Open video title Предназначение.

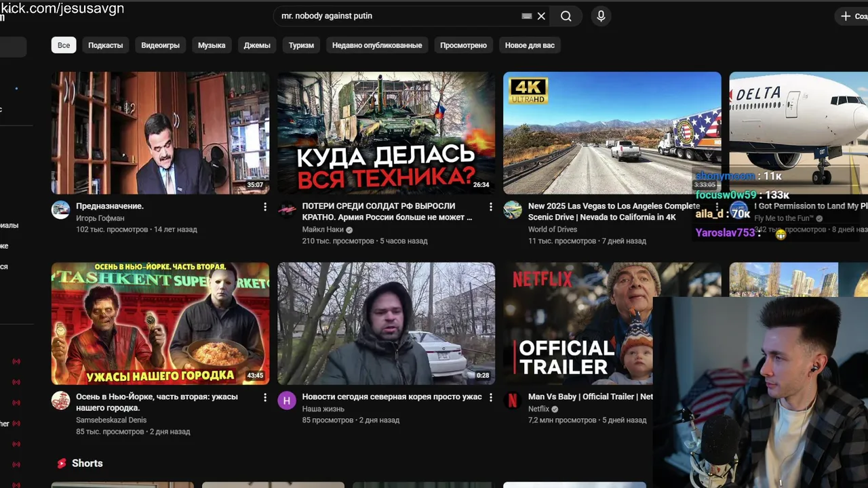[x=110, y=206]
